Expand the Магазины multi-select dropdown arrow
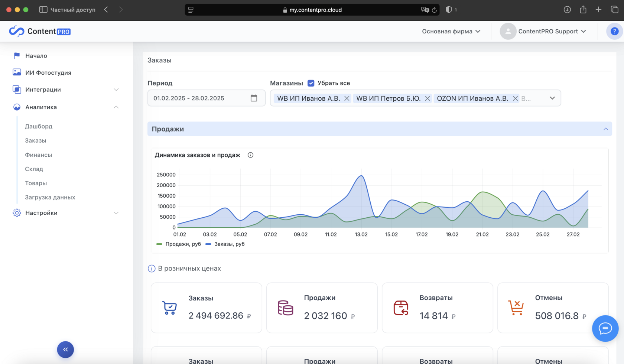 pyautogui.click(x=552, y=98)
